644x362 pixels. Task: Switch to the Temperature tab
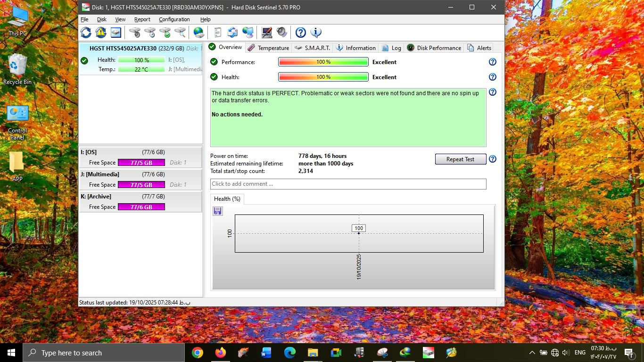(x=268, y=48)
